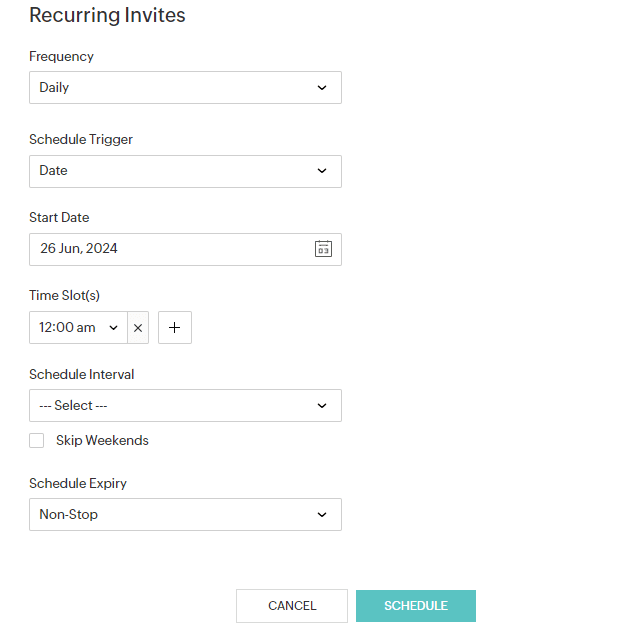Expand the Schedule Trigger dropdown

tap(185, 171)
